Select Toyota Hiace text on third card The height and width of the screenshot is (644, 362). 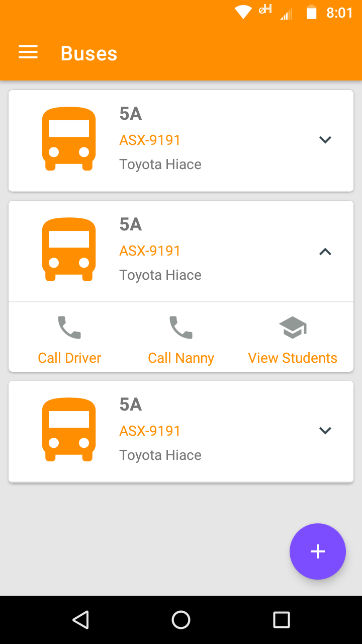[x=160, y=455]
